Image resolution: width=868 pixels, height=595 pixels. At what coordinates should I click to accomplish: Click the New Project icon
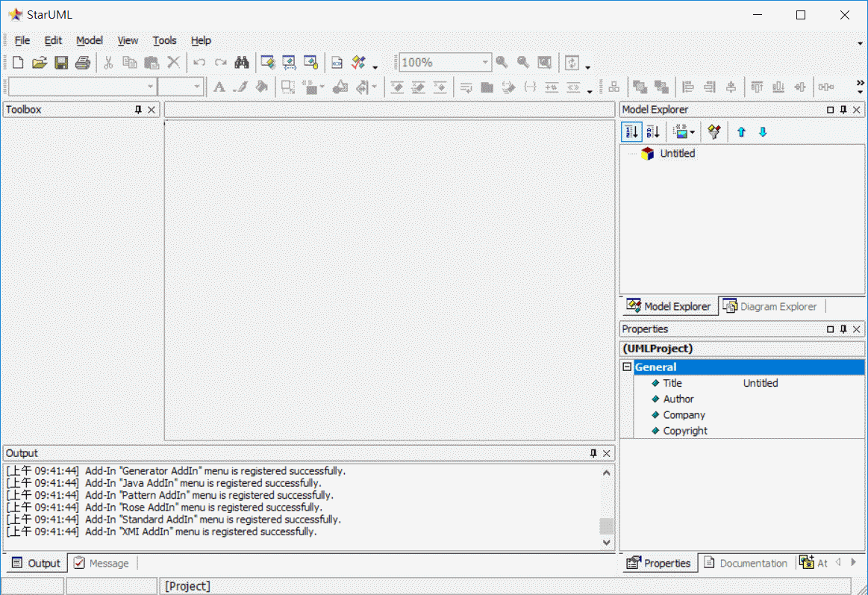(x=18, y=63)
